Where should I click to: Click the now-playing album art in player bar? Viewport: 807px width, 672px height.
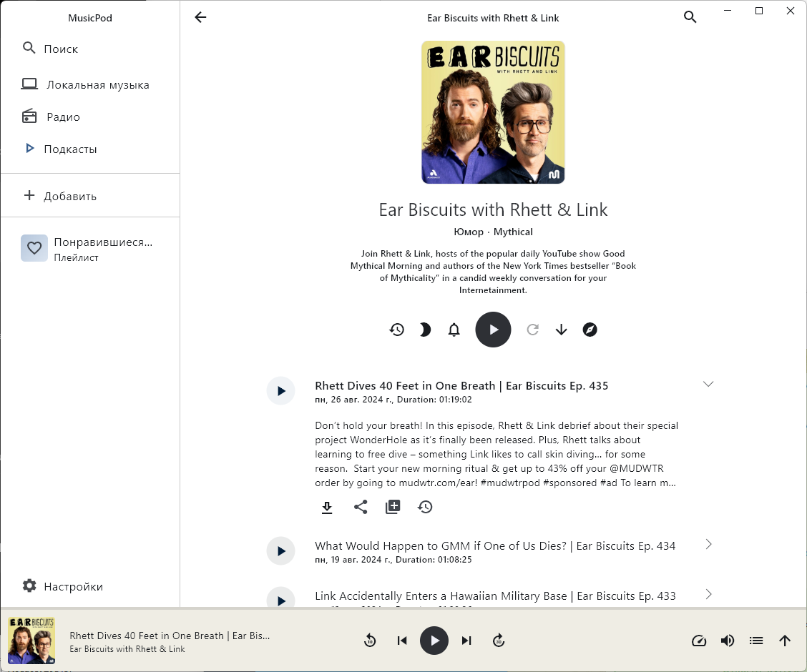pos(31,641)
